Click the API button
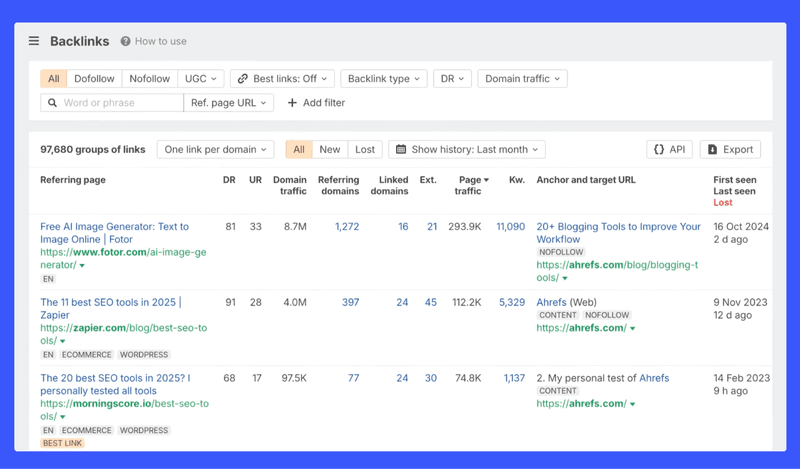 pyautogui.click(x=669, y=150)
